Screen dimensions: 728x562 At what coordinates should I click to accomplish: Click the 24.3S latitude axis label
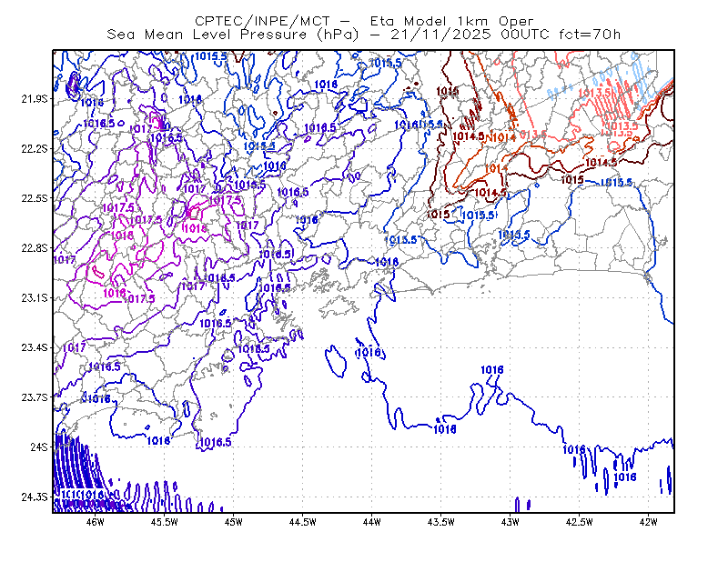point(35,497)
